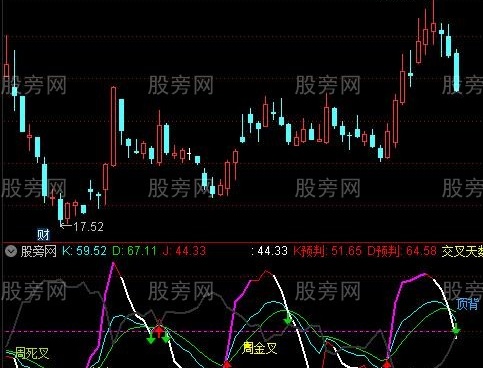
Task: Select the 周金叉 signal label
Action: pos(260,348)
